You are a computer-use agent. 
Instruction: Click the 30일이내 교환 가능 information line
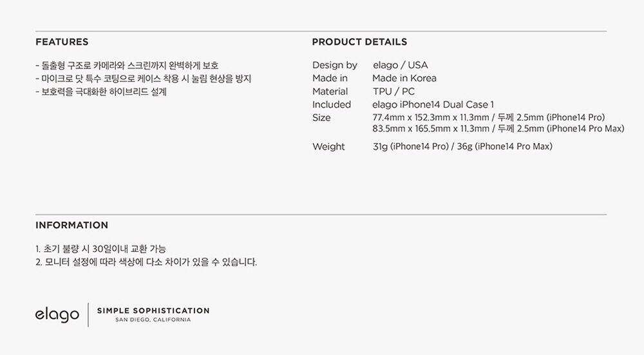pyautogui.click(x=100, y=249)
